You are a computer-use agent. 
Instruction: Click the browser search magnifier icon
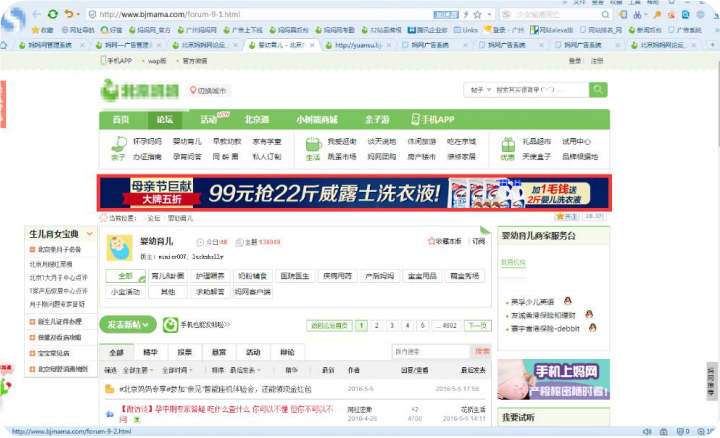(x=606, y=15)
